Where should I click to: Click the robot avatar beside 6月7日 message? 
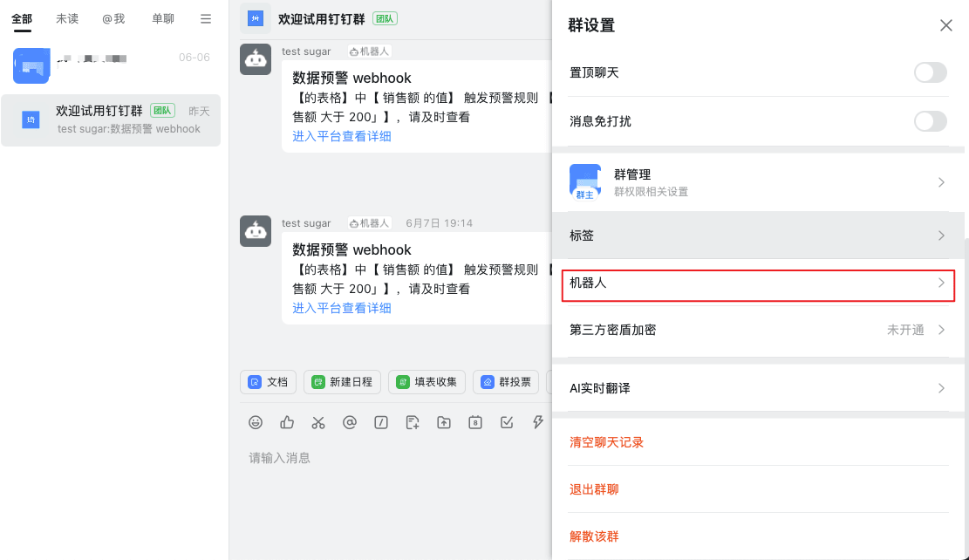(256, 231)
